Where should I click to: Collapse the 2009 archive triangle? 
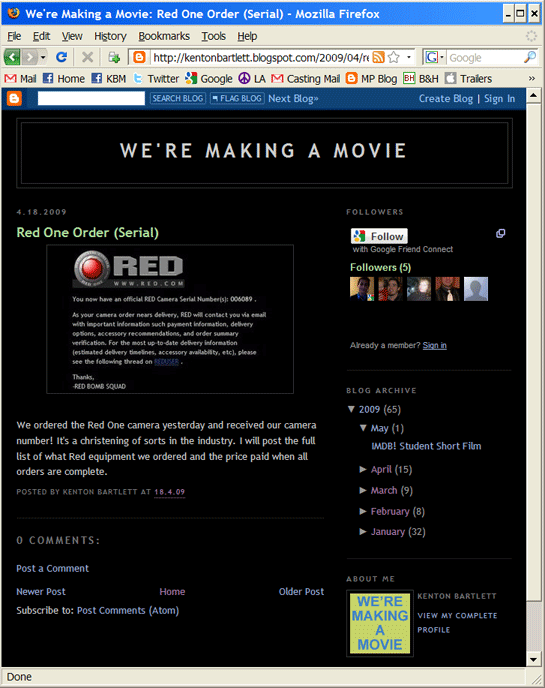point(351,409)
